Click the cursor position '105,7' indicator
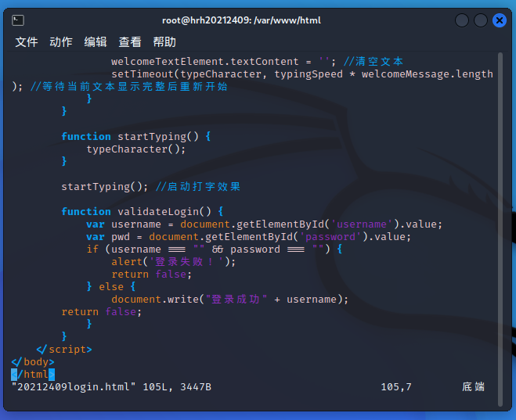Viewport: 516px width, 420px height. tap(396, 387)
